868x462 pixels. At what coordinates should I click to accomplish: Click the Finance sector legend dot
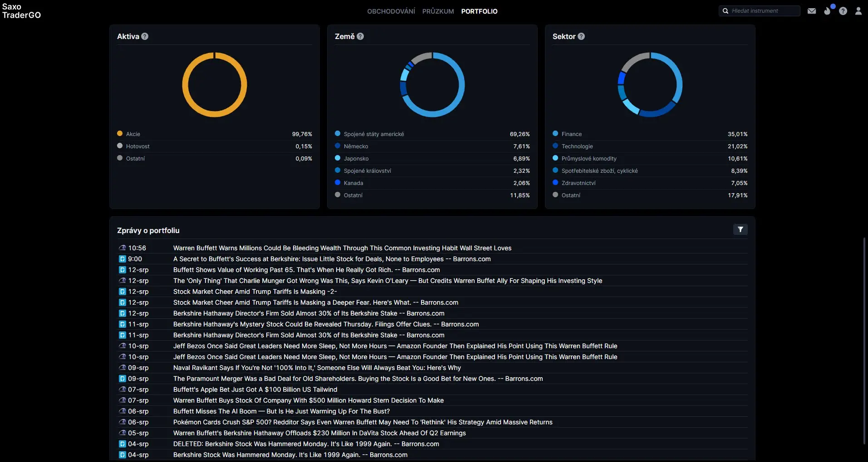tap(555, 134)
